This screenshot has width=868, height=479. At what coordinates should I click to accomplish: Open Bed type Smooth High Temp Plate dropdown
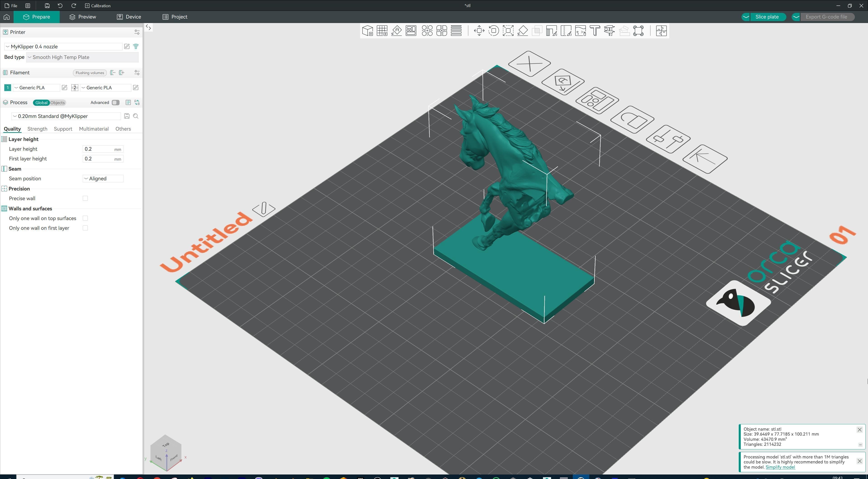(x=82, y=57)
